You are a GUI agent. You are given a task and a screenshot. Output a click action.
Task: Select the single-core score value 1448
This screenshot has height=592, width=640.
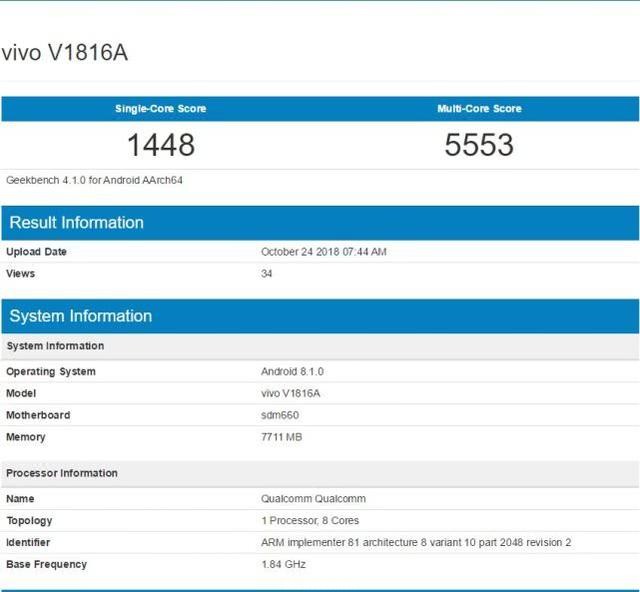(161, 145)
